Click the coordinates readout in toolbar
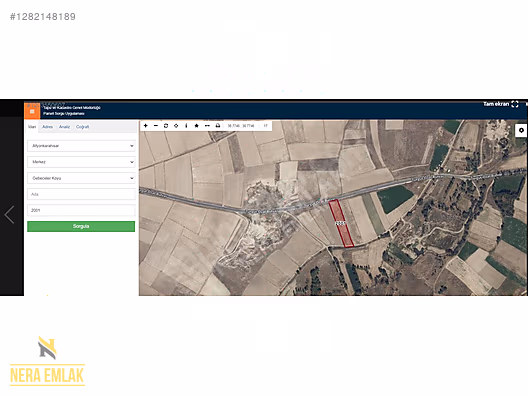 point(241,126)
